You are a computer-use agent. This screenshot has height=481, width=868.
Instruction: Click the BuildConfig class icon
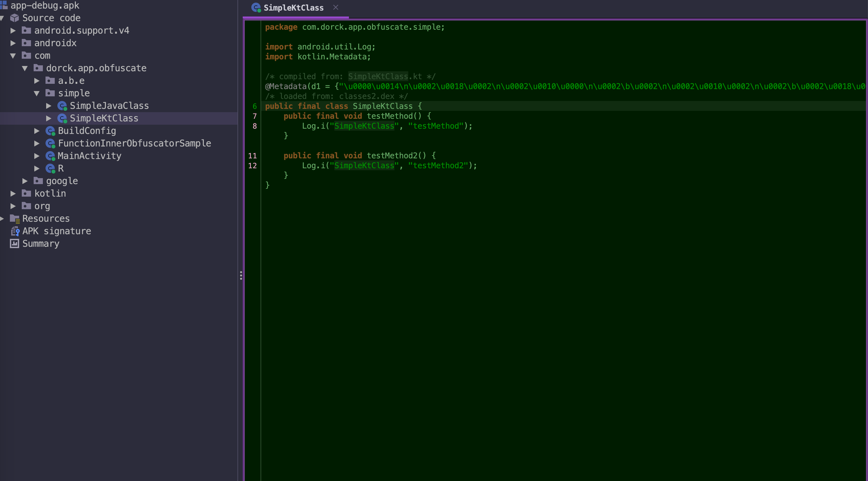[50, 131]
